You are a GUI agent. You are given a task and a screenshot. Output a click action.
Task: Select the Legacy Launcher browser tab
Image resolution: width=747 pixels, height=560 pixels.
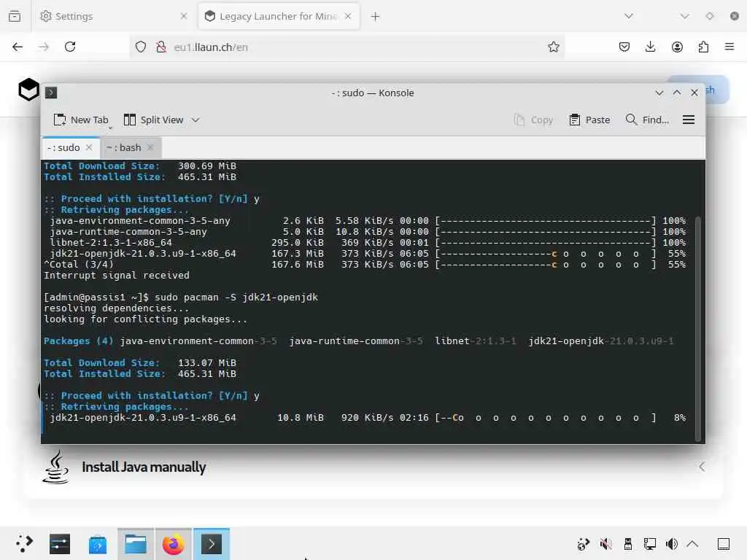(x=279, y=16)
